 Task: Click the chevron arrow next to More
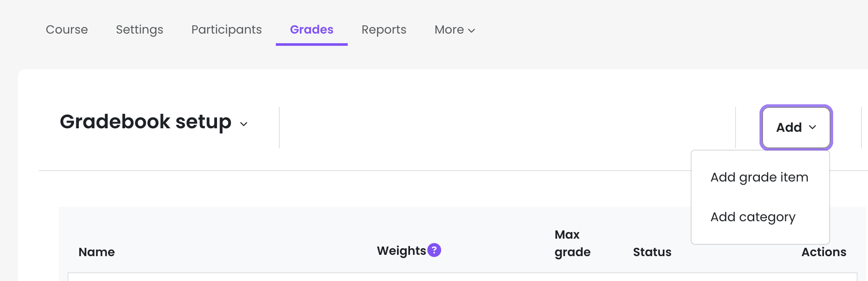pyautogui.click(x=471, y=31)
